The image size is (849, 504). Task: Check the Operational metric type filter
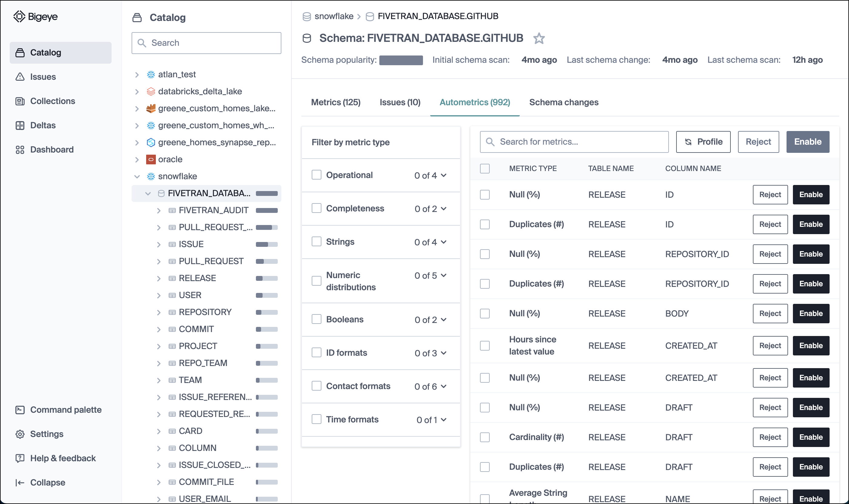(317, 175)
